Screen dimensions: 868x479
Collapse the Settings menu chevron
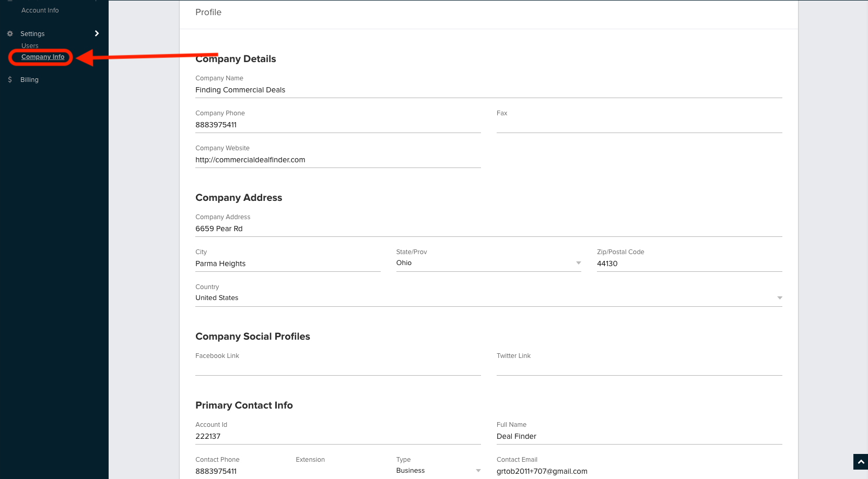tap(97, 33)
